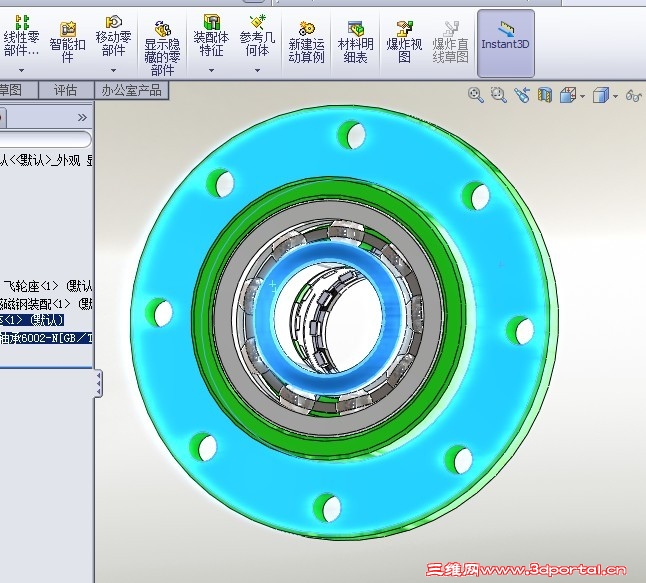646x583 pixels.
Task: Open the 线性零部件 dropdown arrow
Action: pos(21,70)
